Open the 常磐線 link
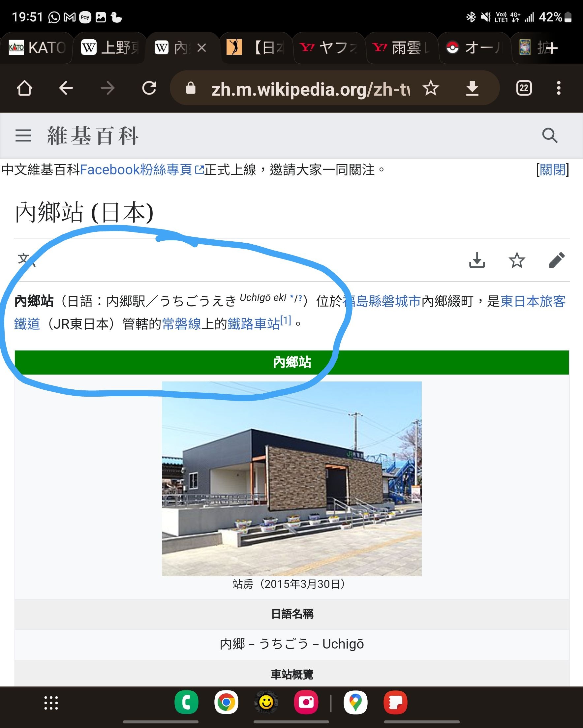Screen dimensions: 583x728 click(181, 324)
